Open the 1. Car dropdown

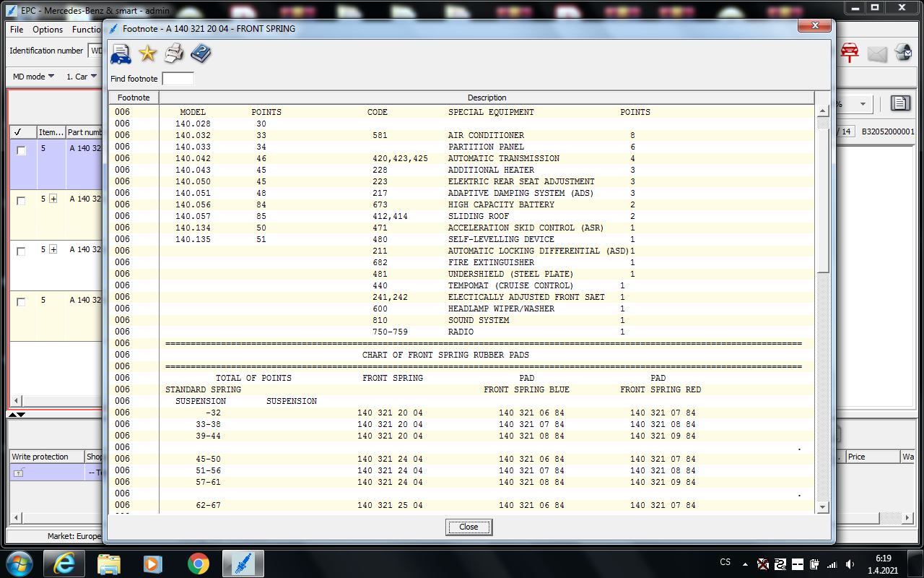click(81, 77)
